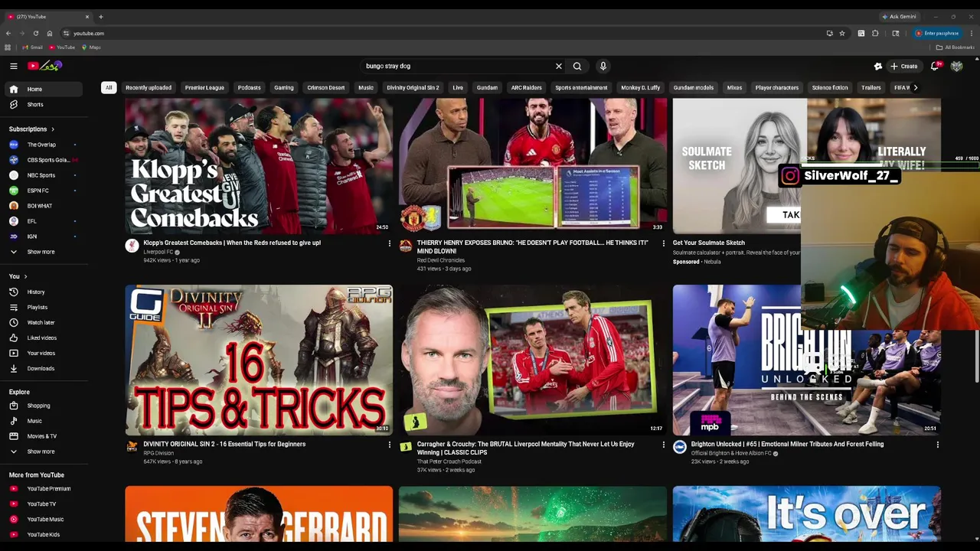The height and width of the screenshot is (551, 980).
Task: Open Carragher & Crouchy video thumbnail
Action: [x=533, y=360]
